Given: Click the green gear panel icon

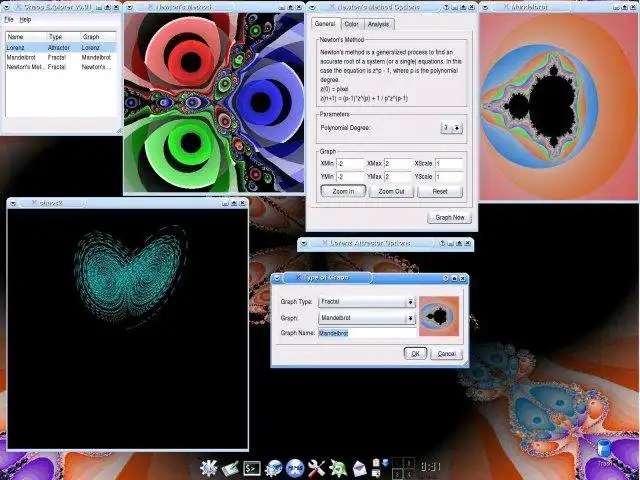Looking at the screenshot, I should (x=338, y=468).
